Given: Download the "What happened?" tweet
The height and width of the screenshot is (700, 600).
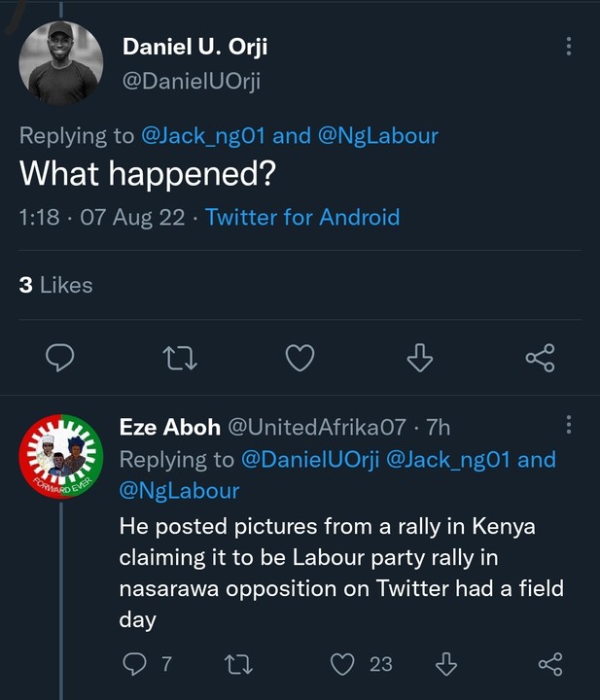Looking at the screenshot, I should tap(419, 359).
